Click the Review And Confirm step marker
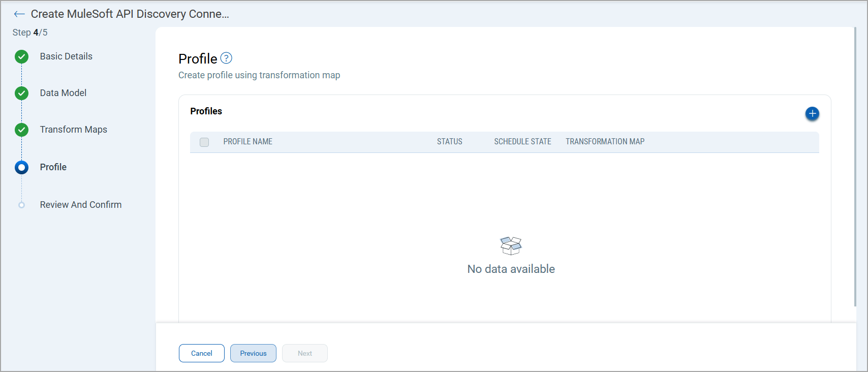This screenshot has height=372, width=868. click(21, 205)
